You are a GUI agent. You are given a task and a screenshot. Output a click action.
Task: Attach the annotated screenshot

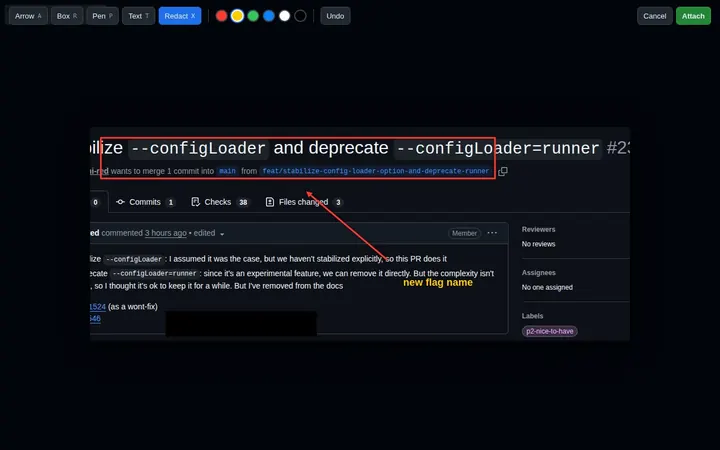click(x=693, y=16)
